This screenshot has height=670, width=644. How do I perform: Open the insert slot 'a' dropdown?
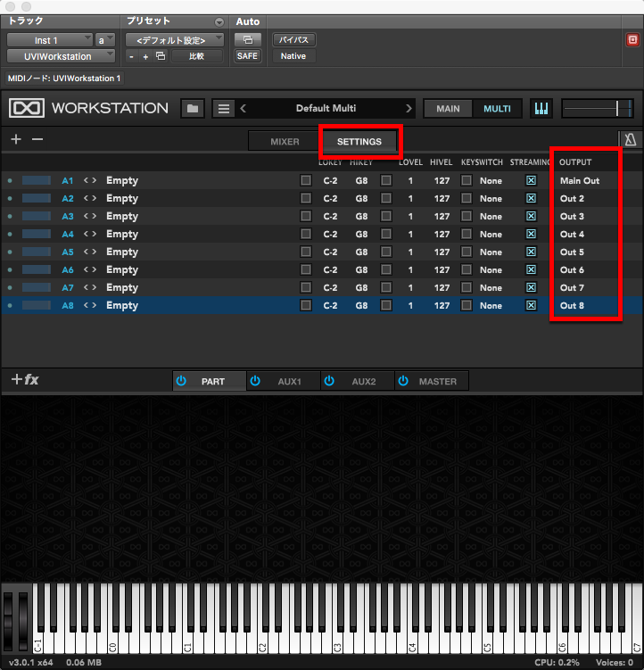pyautogui.click(x=104, y=40)
